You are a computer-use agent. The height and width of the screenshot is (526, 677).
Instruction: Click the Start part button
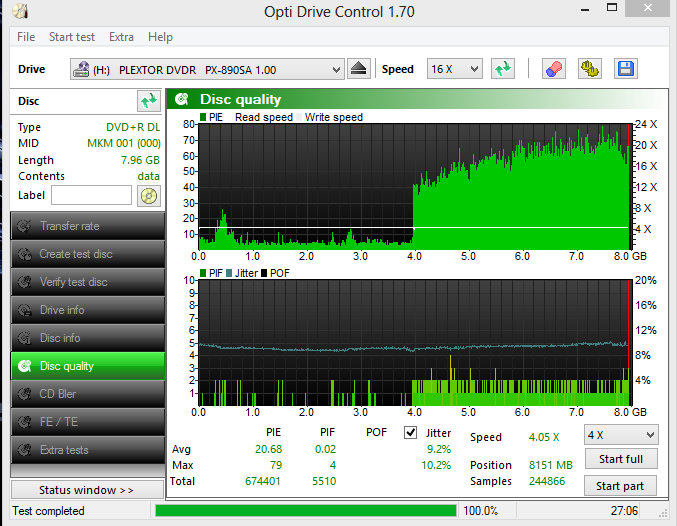point(620,487)
